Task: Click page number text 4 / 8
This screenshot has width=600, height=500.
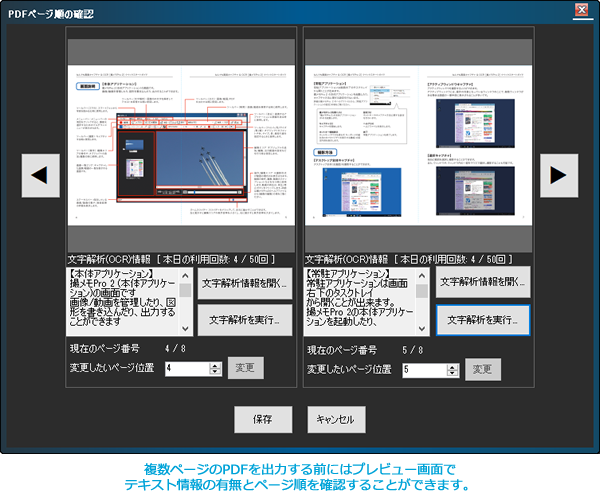Action: coord(175,349)
